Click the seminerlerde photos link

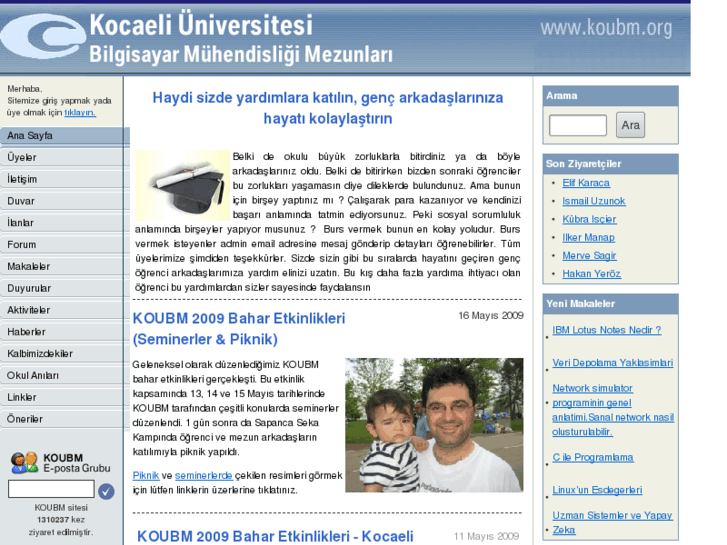point(204,475)
